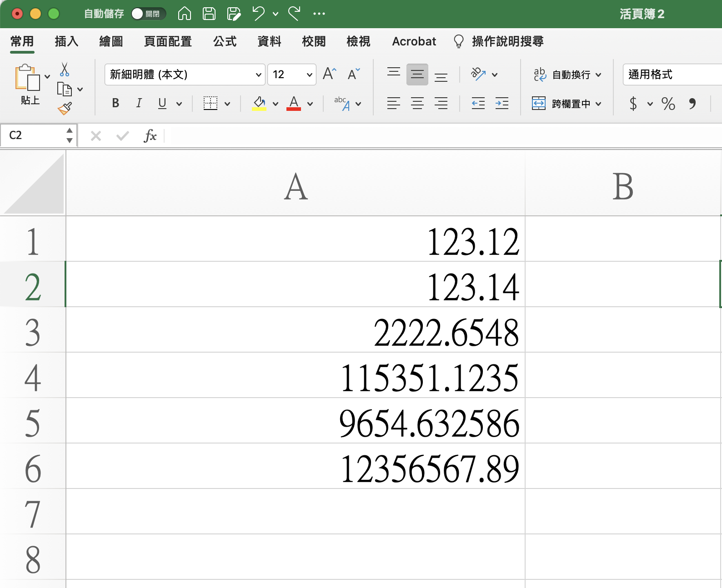Toggle underline formatting

[162, 104]
